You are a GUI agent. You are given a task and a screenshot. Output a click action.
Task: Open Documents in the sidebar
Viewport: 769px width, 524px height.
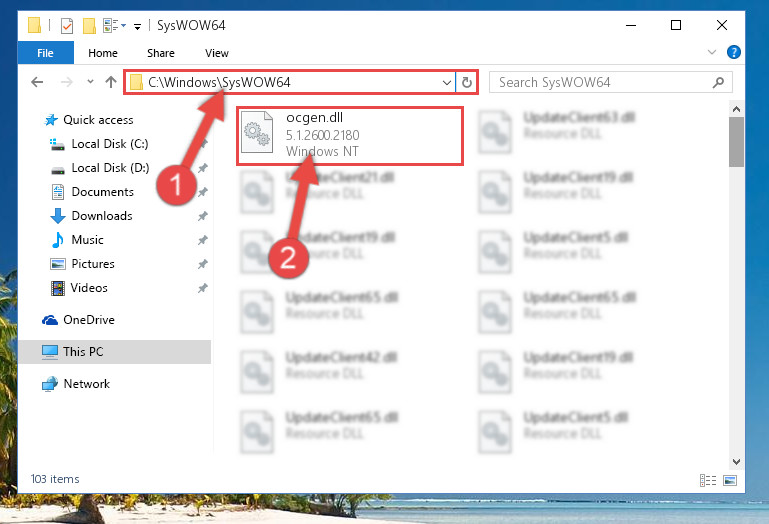click(x=93, y=192)
